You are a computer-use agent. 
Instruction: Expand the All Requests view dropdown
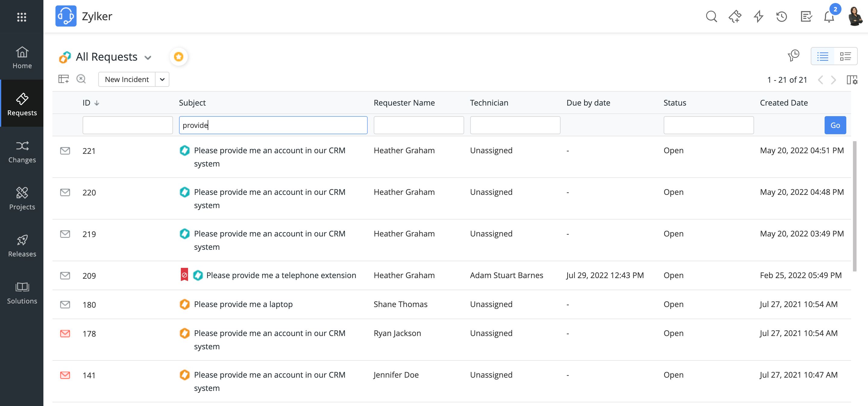coord(148,58)
